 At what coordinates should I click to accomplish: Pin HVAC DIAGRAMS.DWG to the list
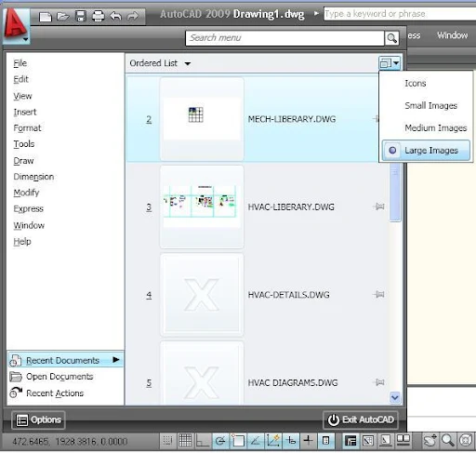[378, 382]
